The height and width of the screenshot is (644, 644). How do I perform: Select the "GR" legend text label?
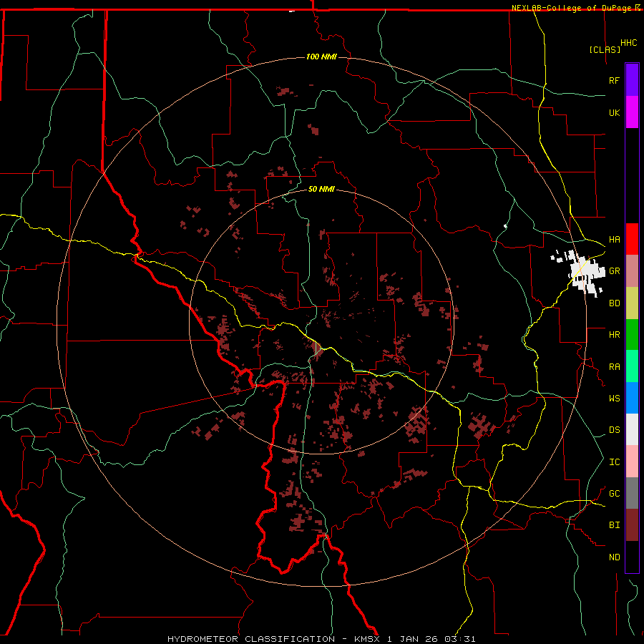click(x=615, y=271)
